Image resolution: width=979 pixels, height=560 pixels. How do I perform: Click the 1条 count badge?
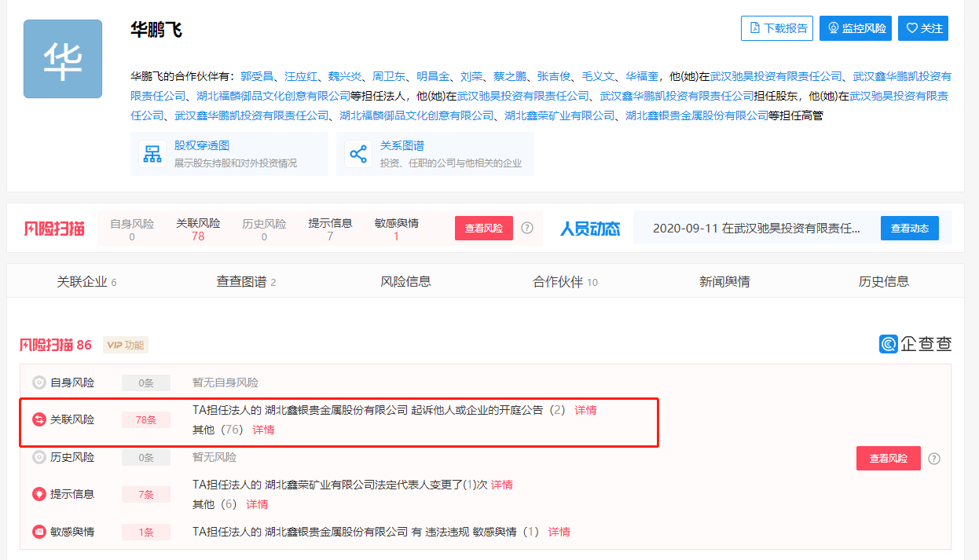146,532
